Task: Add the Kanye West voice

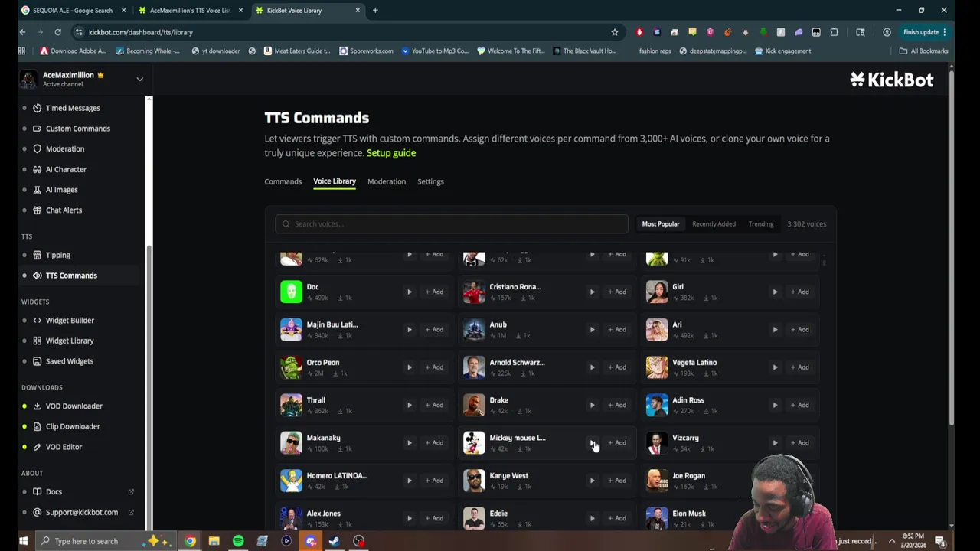Action: point(617,481)
